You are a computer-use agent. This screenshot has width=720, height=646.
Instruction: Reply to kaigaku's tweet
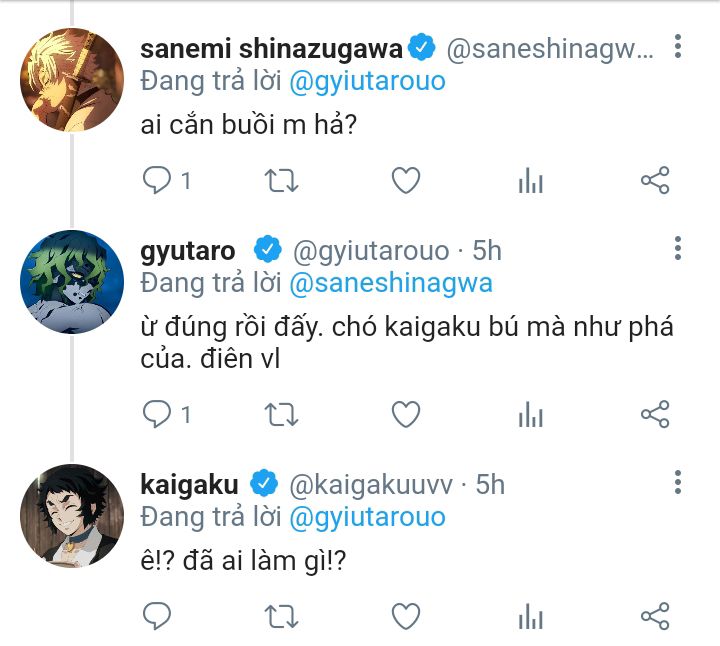coord(158,615)
